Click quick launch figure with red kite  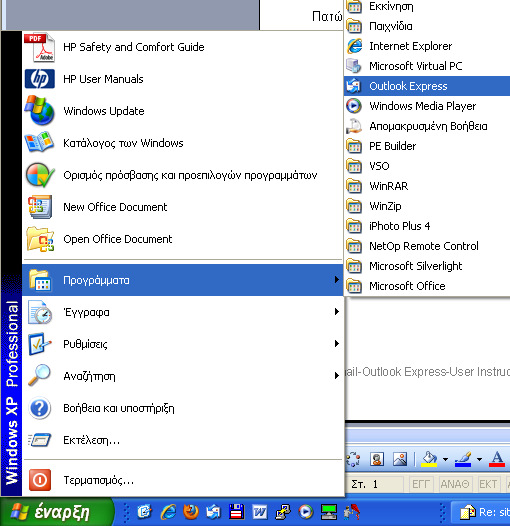tap(352, 512)
